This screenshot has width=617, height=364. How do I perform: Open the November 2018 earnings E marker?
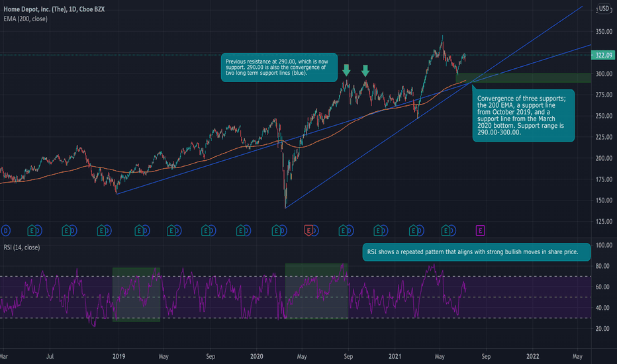pyautogui.click(x=101, y=230)
